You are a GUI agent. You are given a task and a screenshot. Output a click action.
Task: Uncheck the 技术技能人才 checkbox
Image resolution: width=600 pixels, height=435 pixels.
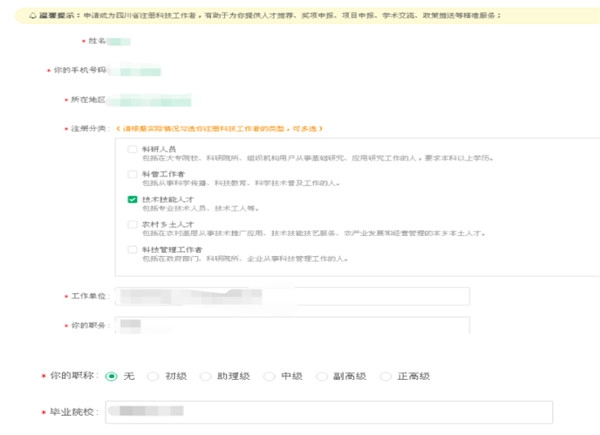pos(133,199)
